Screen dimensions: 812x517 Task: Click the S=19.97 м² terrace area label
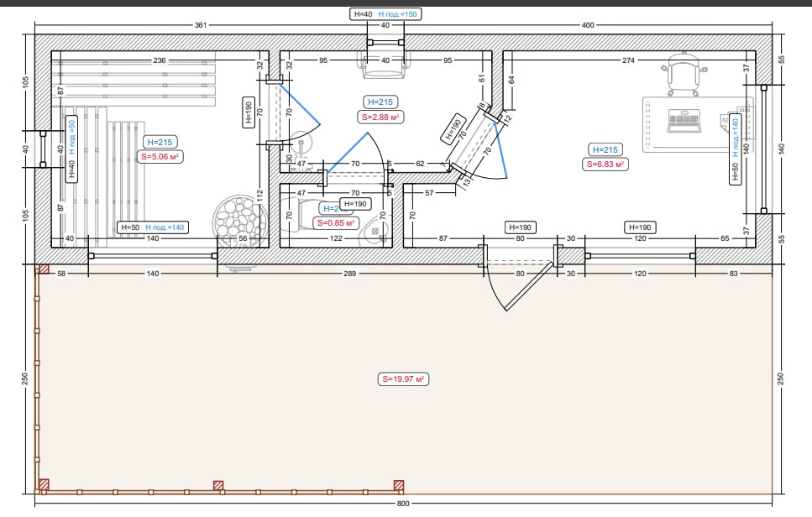coord(404,379)
